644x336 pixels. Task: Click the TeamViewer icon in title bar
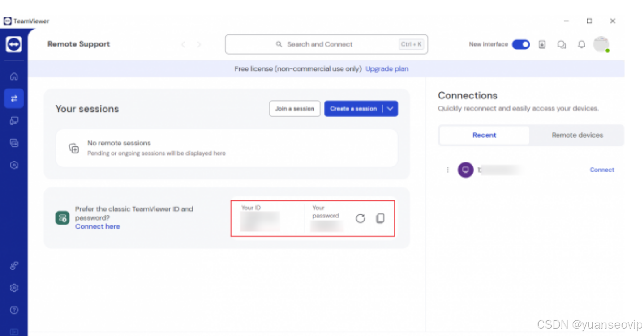coord(8,21)
